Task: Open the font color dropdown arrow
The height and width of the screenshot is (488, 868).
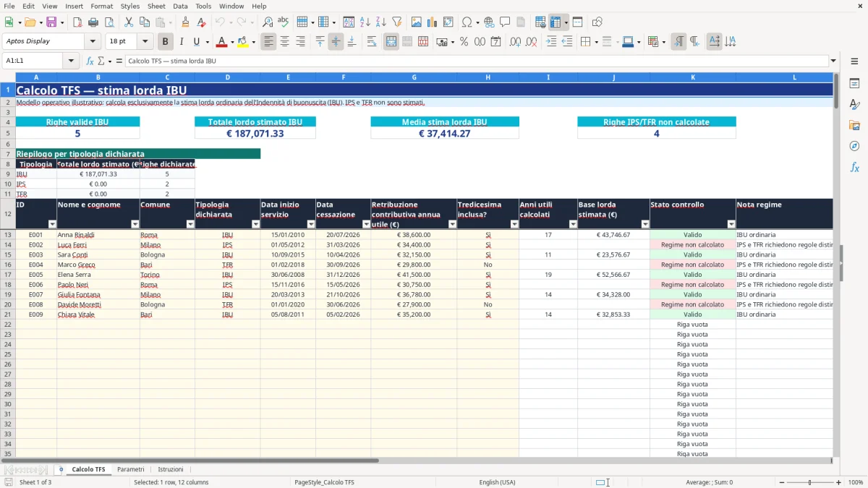Action: pos(232,42)
